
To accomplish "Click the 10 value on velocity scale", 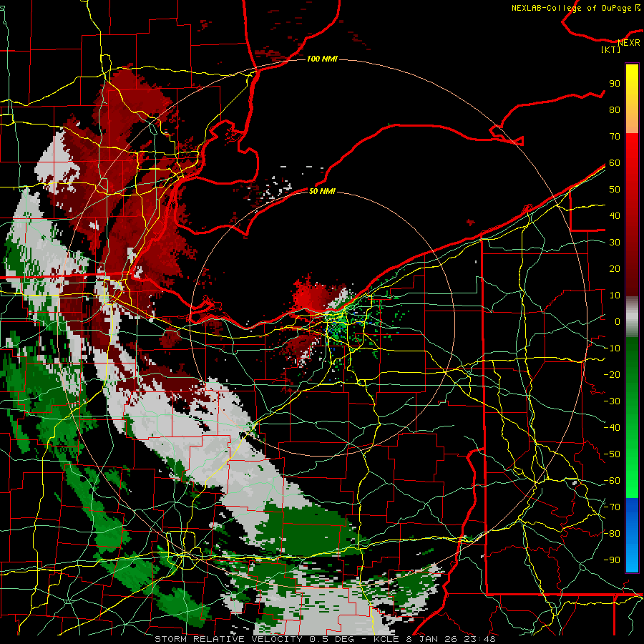I will coord(615,296).
